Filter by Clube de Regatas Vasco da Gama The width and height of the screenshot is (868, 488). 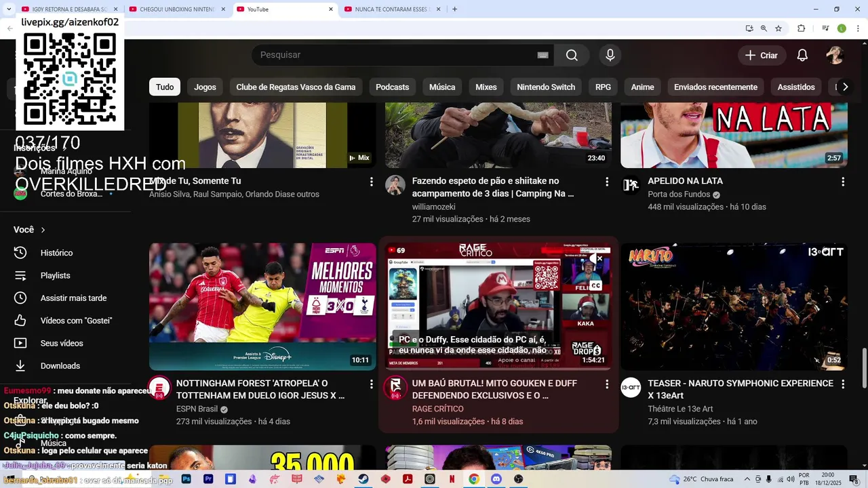296,87
